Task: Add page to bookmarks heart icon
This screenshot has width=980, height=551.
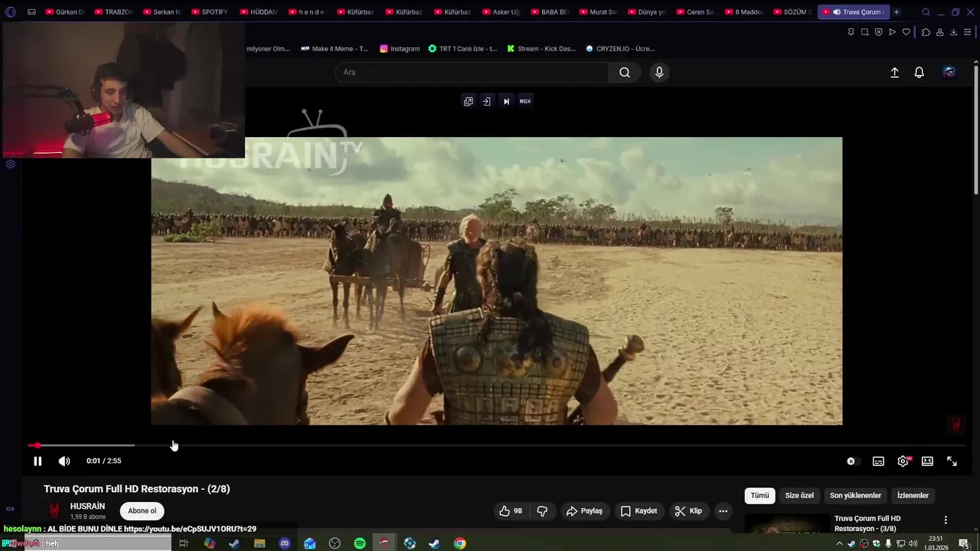Action: (x=906, y=32)
